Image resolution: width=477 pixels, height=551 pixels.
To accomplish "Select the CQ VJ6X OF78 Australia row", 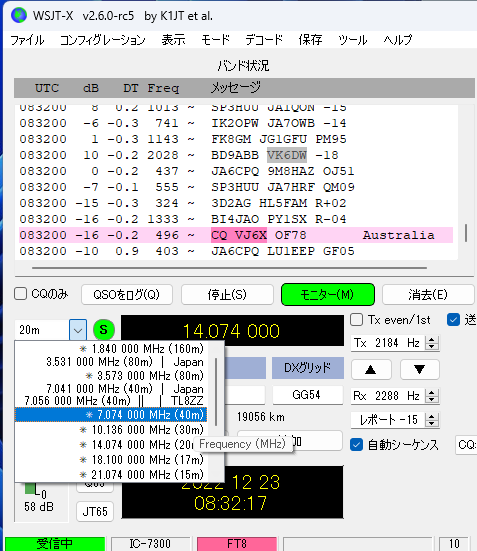I will pos(236,235).
